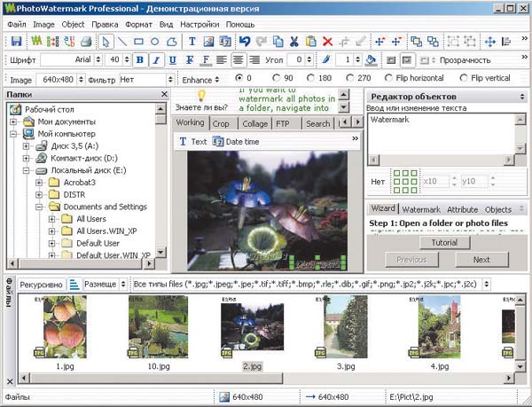
Task: Select the Flip vertical radio
Action: [x=464, y=78]
